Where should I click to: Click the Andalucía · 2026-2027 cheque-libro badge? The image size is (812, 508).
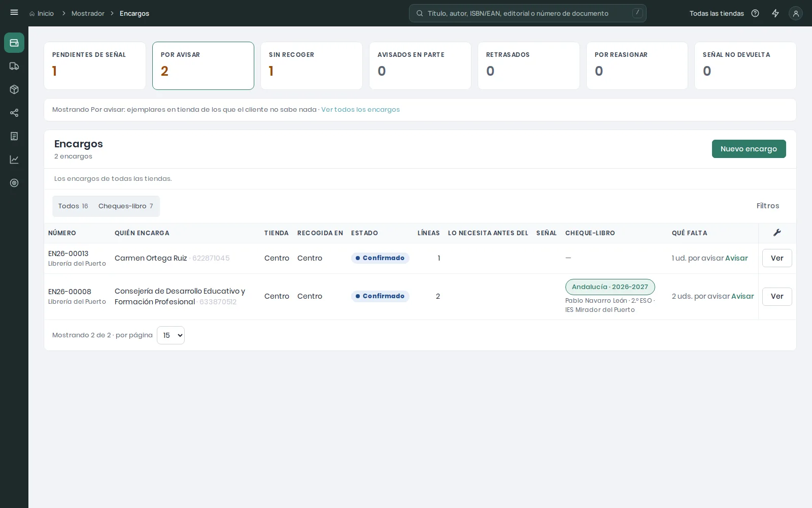coord(610,287)
